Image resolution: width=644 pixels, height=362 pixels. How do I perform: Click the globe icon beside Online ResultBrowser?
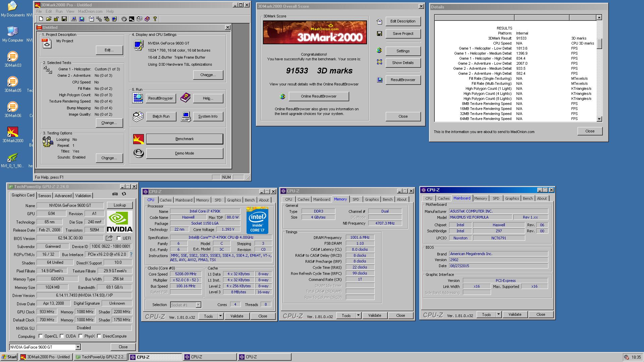(x=282, y=97)
